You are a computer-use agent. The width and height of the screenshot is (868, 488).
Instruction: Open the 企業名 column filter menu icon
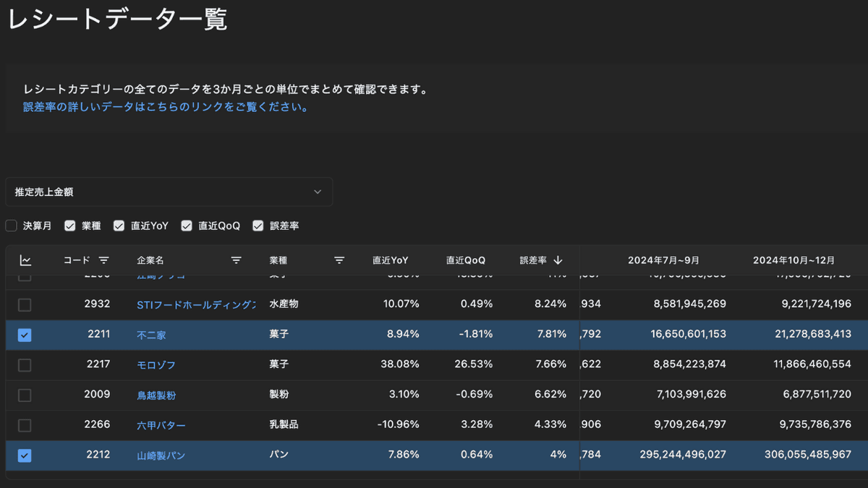236,260
